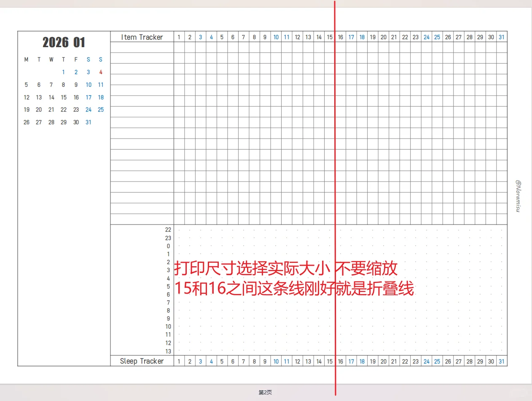Click column header 15 in Item Tracker
The height and width of the screenshot is (401, 532).
coord(330,37)
